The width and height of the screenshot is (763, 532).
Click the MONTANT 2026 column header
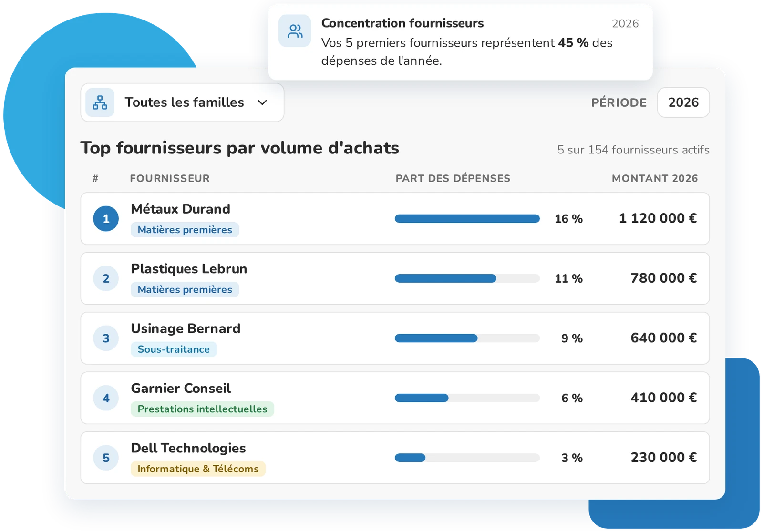point(655,178)
